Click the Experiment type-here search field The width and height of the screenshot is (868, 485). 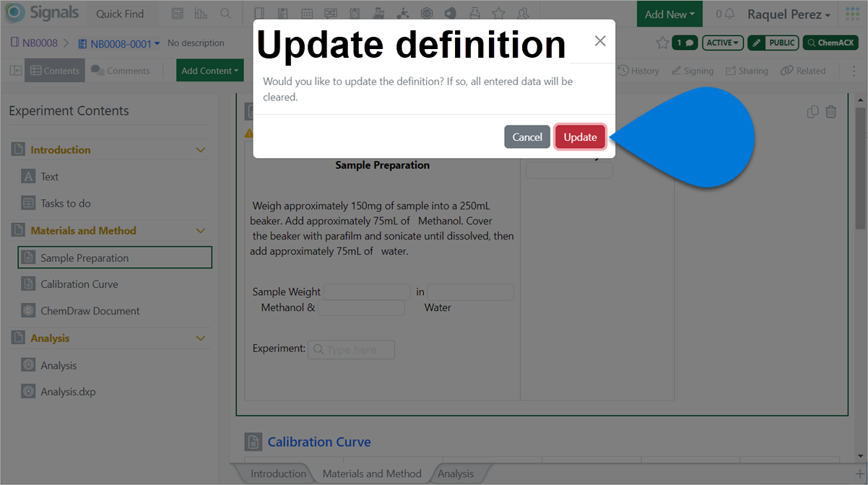(x=351, y=349)
